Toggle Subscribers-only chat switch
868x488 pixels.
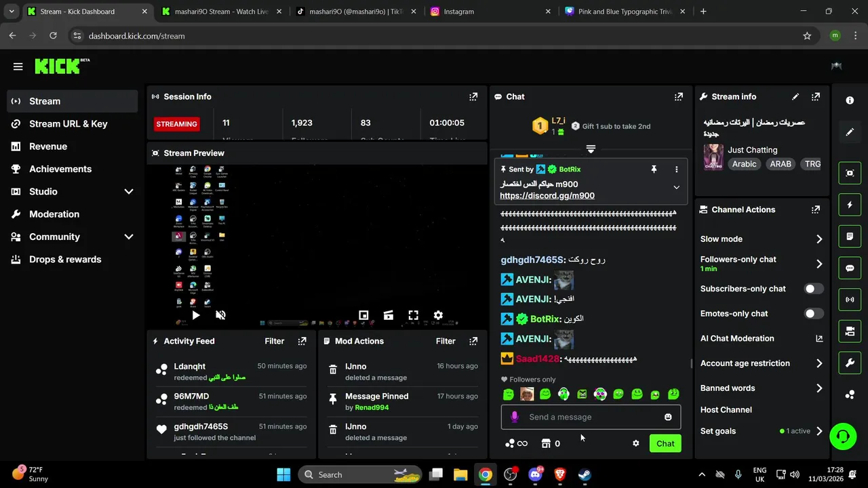click(813, 289)
